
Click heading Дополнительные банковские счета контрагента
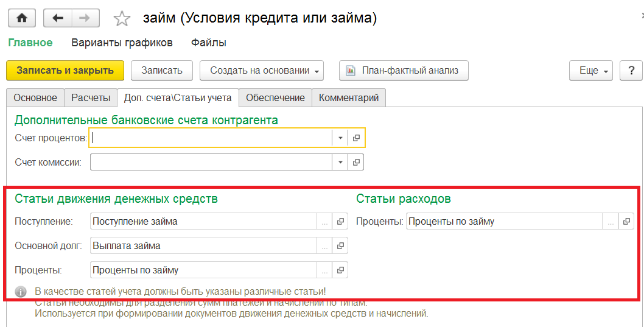[146, 120]
